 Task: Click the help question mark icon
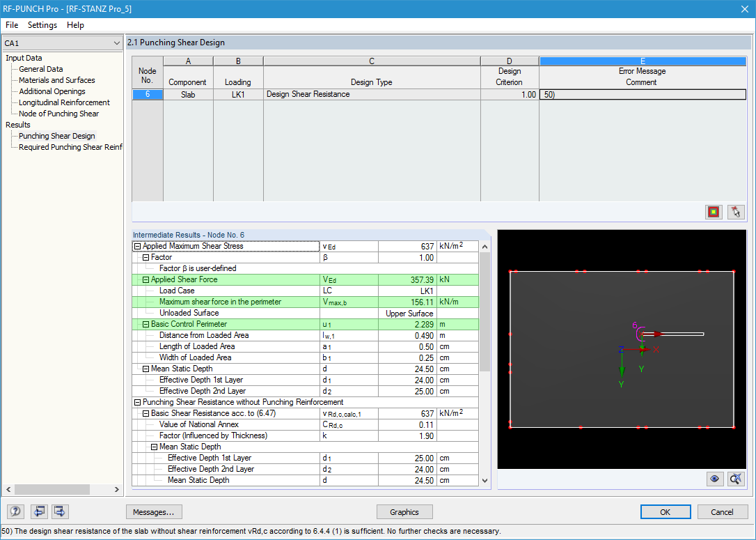coord(15,511)
